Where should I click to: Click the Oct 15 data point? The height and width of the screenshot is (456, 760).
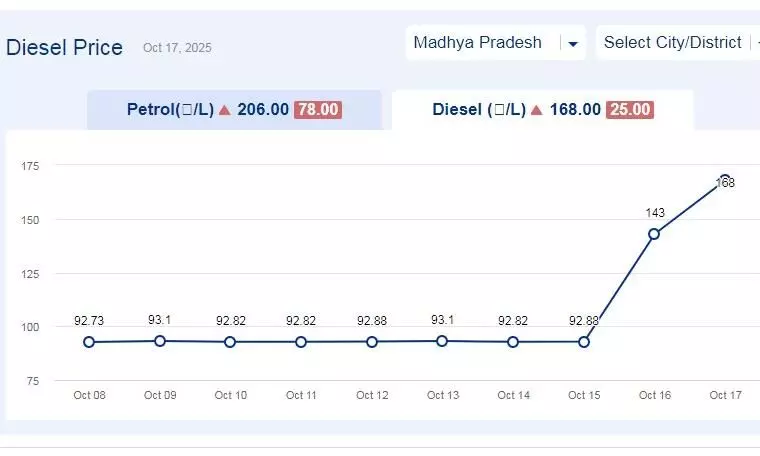[x=584, y=342]
